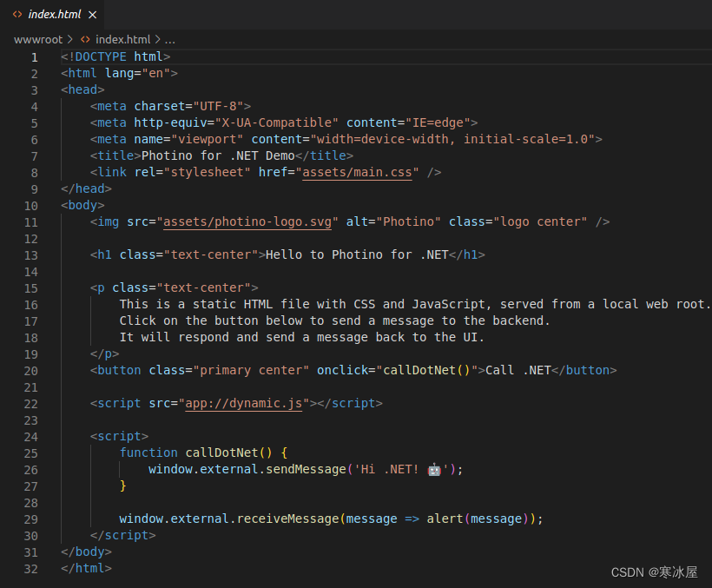Click the breadcrumb chevron after wwwroot
Screen dimensions: 712x588
point(70,40)
